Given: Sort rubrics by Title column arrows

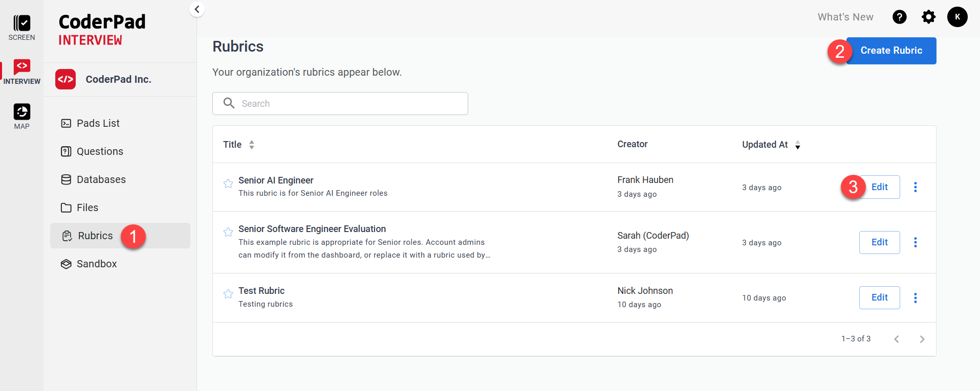Looking at the screenshot, I should (x=251, y=145).
